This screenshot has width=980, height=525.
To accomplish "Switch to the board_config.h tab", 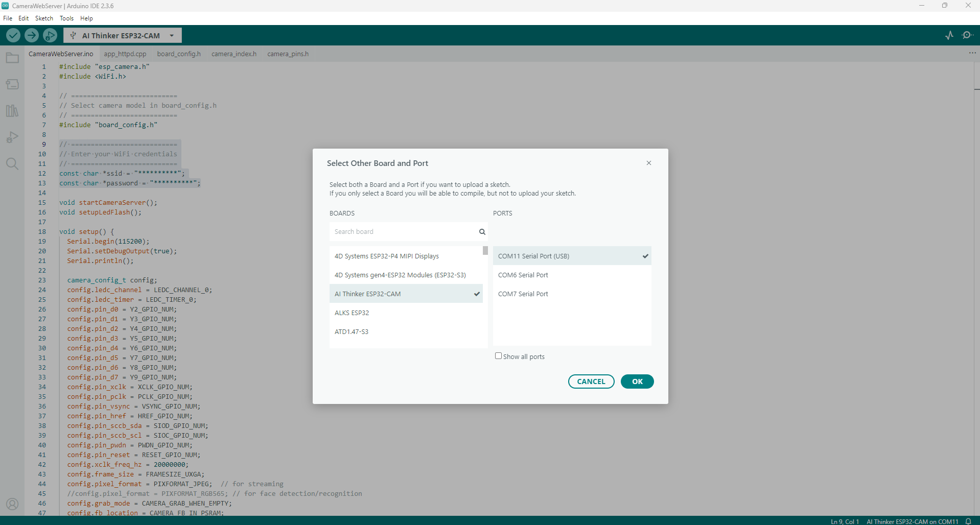I will pos(179,54).
